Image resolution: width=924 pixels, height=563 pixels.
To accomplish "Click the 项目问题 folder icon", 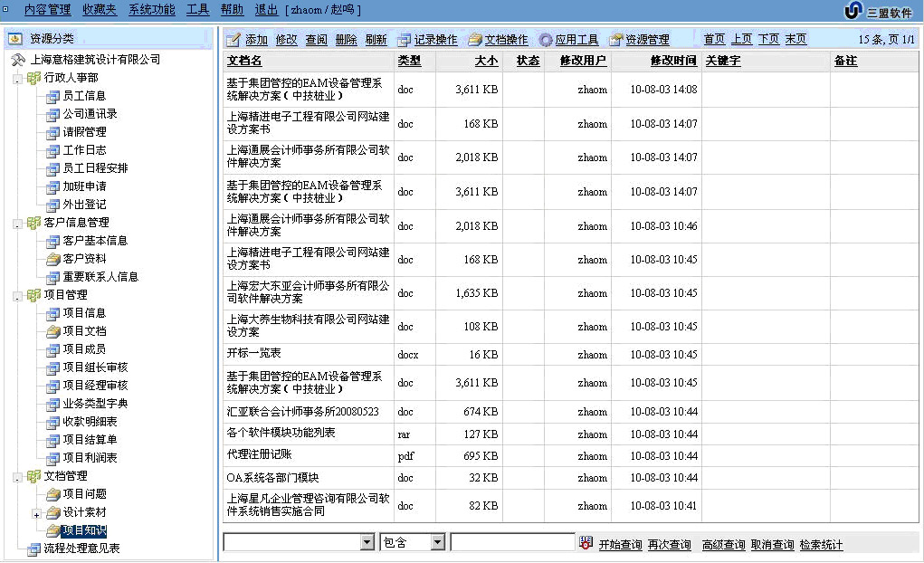I will [53, 494].
